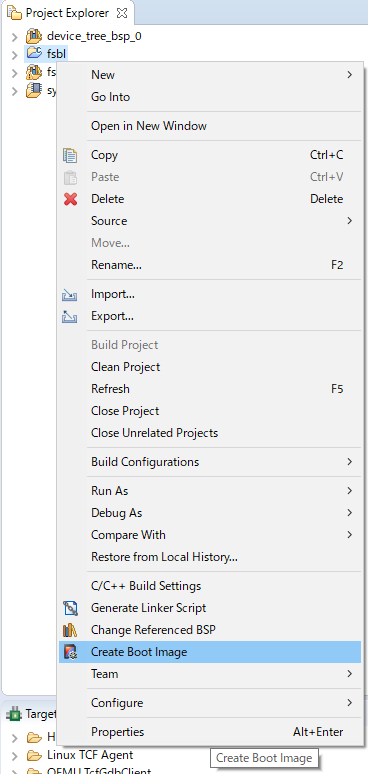The height and width of the screenshot is (774, 368).
Task: Click the Create Boot Image icon
Action: [71, 652]
